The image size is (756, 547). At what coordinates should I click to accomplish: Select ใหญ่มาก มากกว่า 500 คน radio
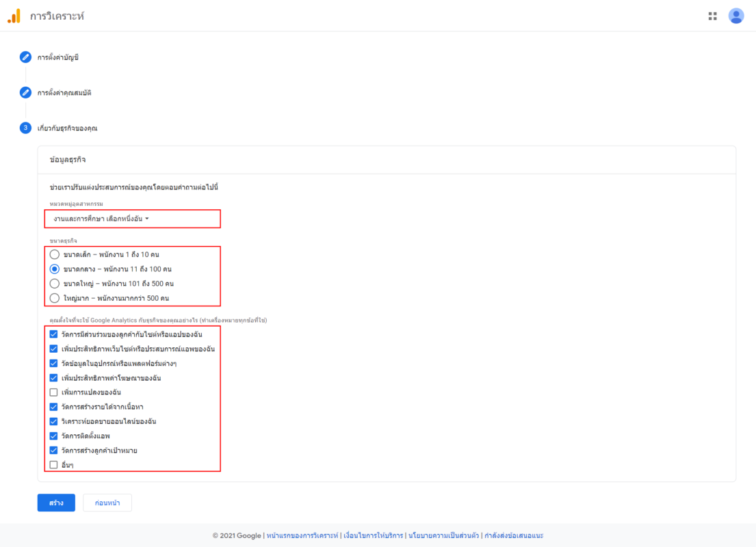55,298
